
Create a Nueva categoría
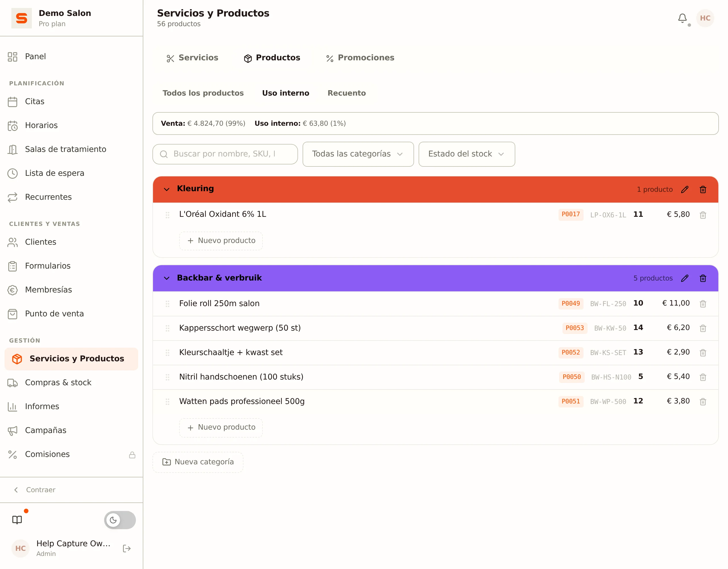click(198, 462)
